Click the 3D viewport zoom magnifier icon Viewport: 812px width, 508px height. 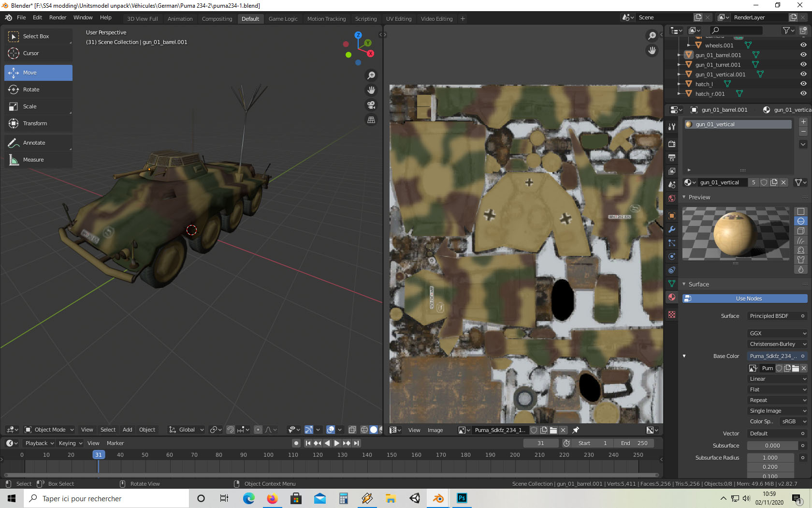[x=371, y=75]
